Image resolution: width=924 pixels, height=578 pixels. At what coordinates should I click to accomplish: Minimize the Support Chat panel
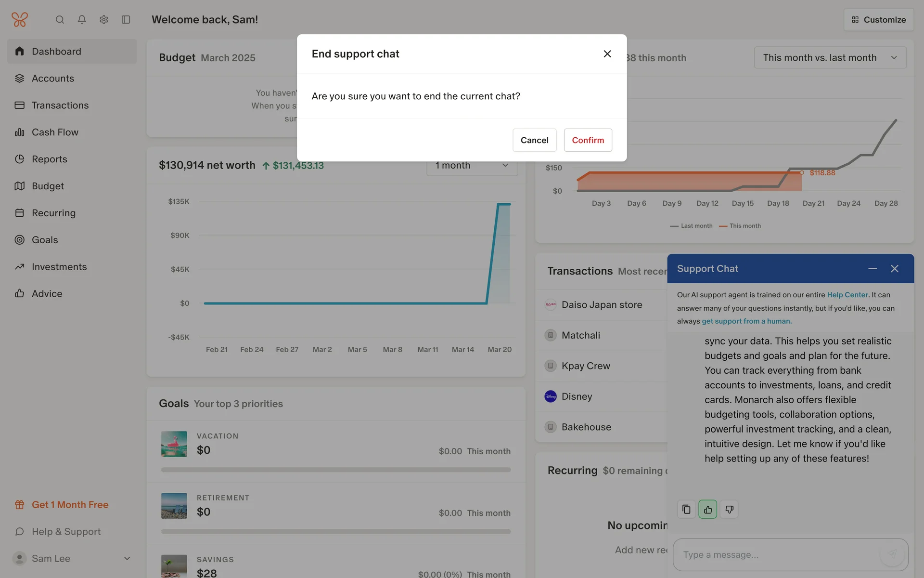coord(872,269)
